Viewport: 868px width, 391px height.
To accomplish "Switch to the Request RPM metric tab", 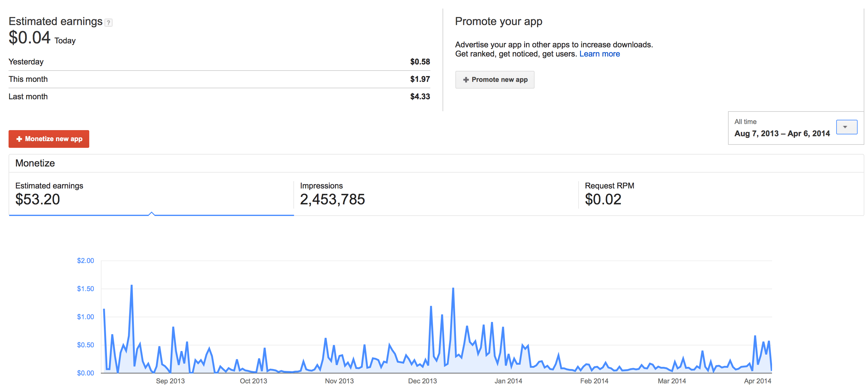I will coord(721,195).
